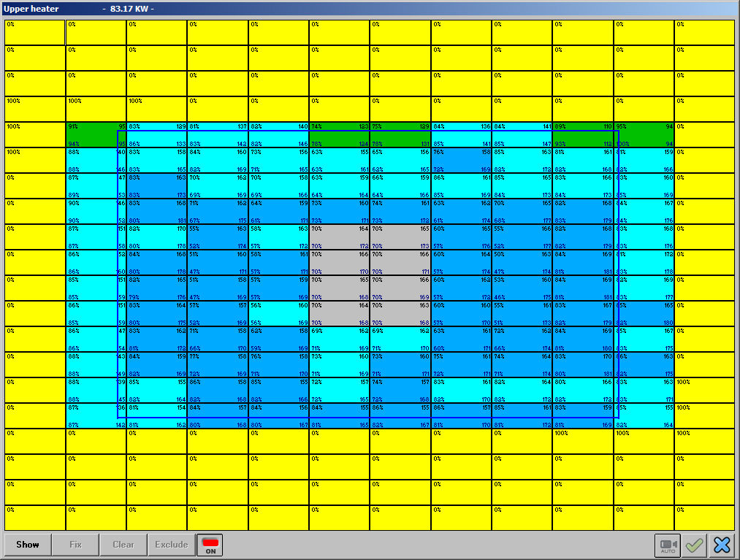Image resolution: width=740 pixels, height=560 pixels.
Task: Click the Fix button
Action: pos(75,545)
